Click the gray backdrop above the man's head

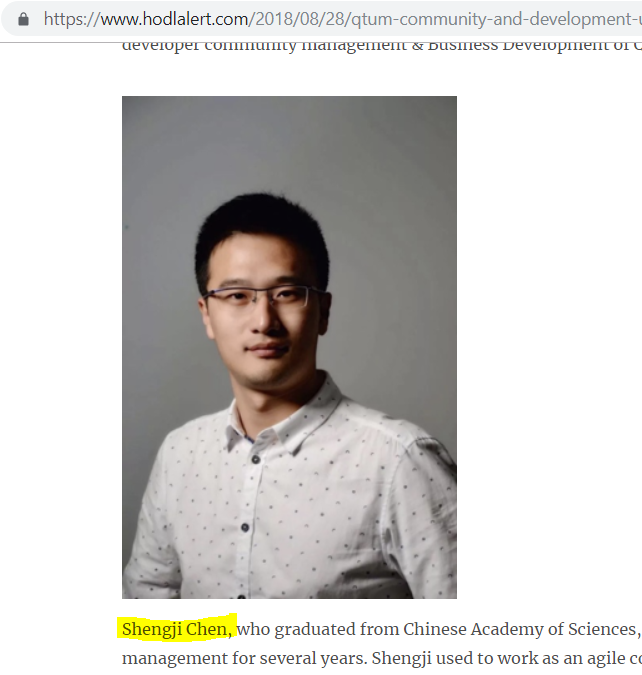[276, 146]
